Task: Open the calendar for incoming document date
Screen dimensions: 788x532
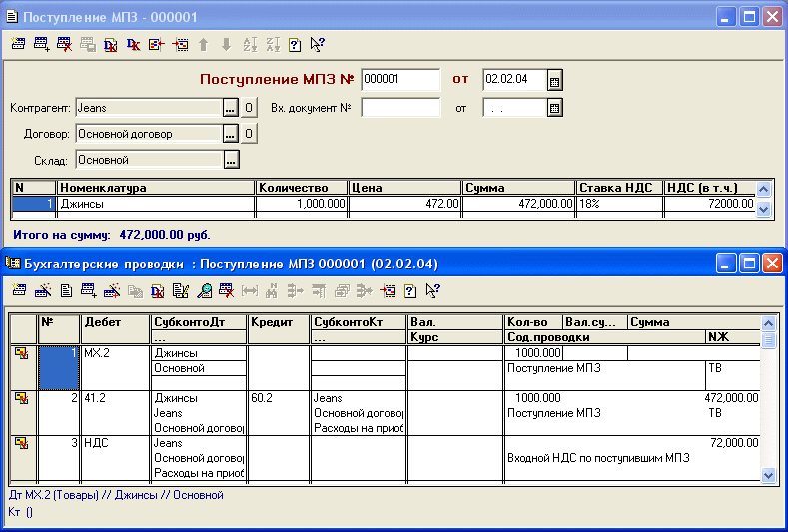Action: (x=555, y=108)
